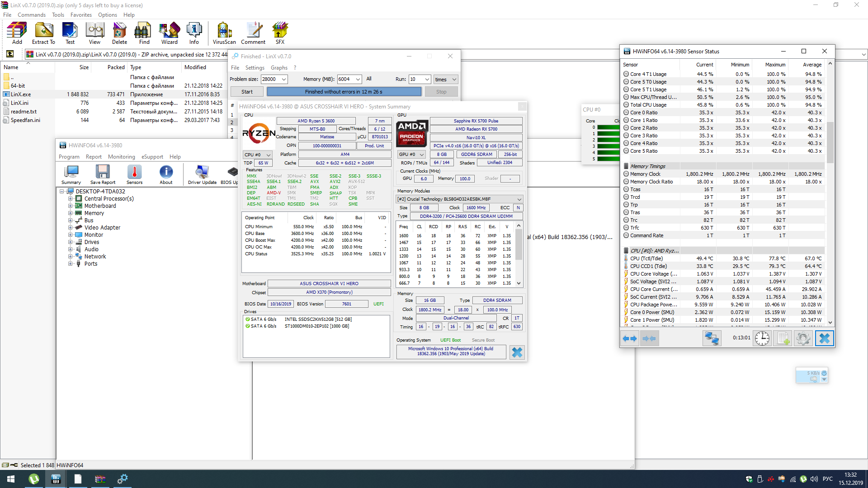Click the remote network computers icon
This screenshot has width=868, height=488.
(712, 338)
